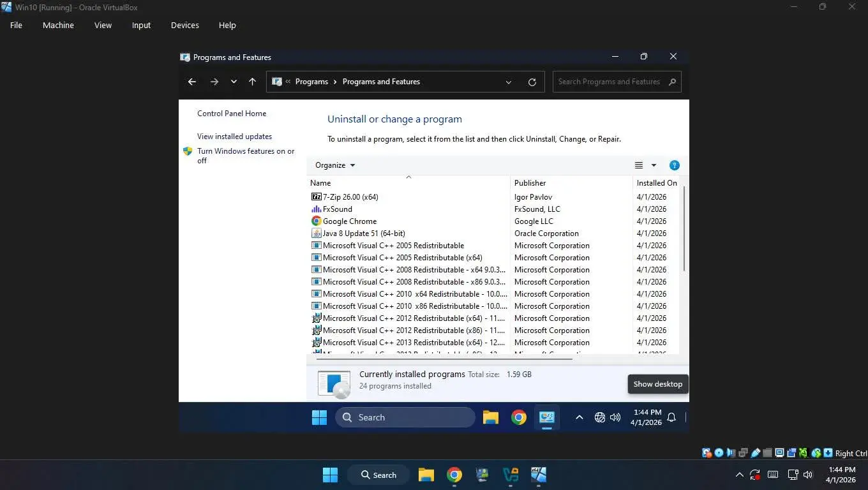Open VirtualBox Machine menu
The image size is (868, 490).
point(58,26)
